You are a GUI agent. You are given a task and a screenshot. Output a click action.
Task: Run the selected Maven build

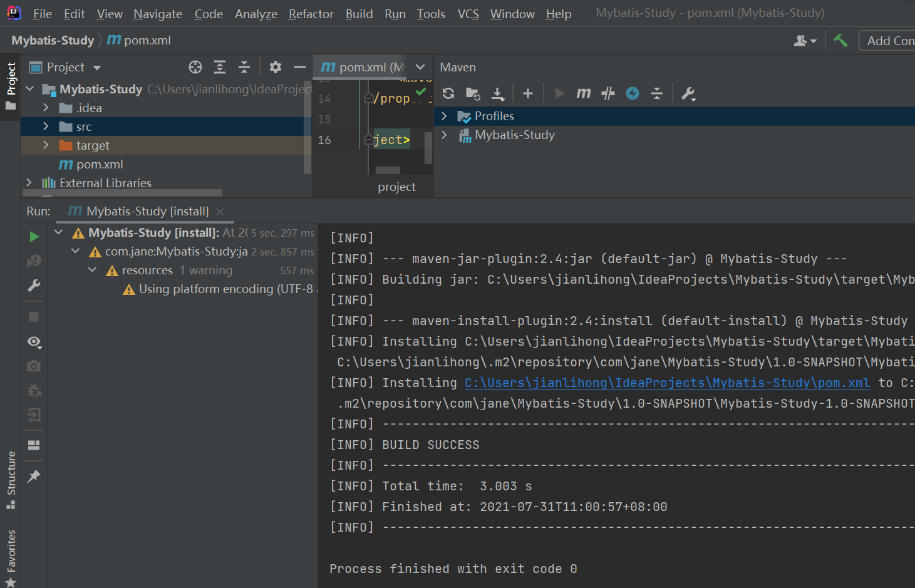[x=559, y=93]
